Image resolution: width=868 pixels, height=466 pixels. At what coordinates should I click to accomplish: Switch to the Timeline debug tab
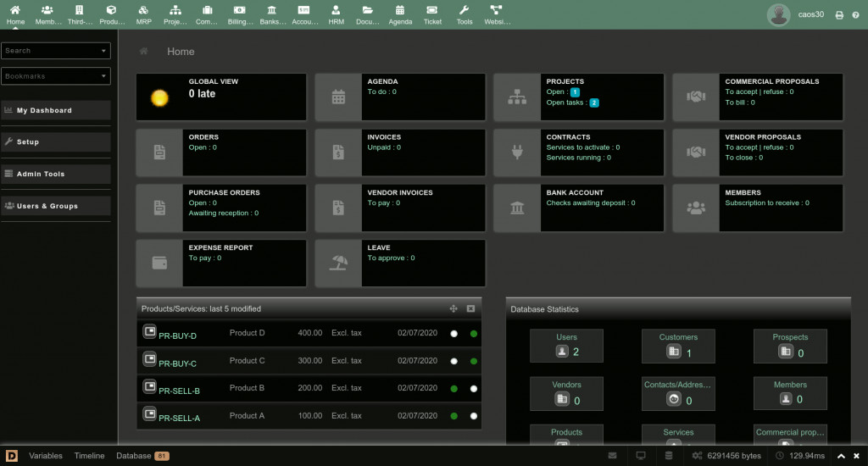89,456
